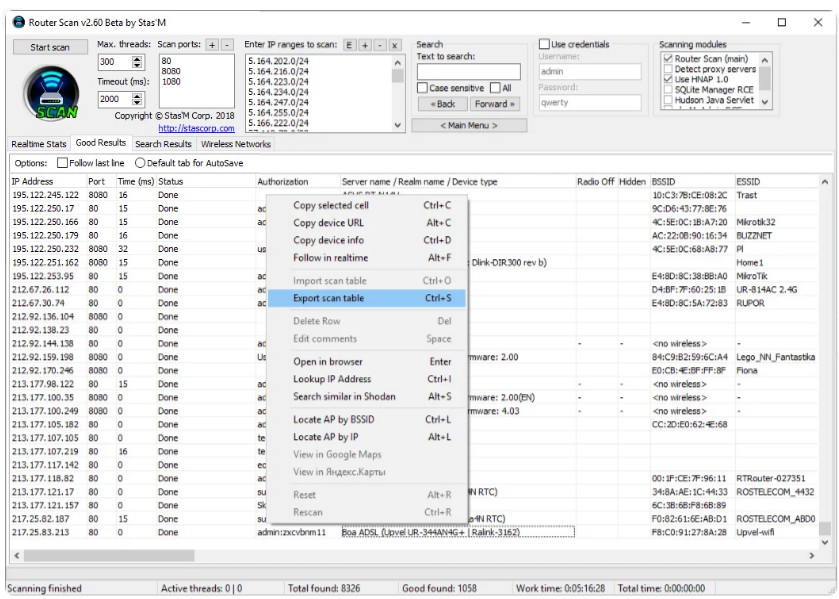The image size is (839, 599).
Task: Click the Text to search field
Action: click(468, 71)
